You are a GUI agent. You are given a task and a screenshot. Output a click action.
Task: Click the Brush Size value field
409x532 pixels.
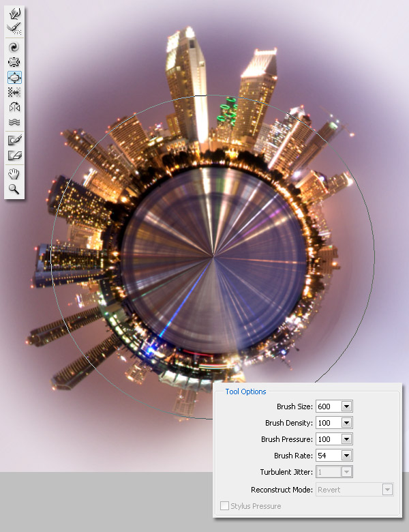[x=329, y=407]
